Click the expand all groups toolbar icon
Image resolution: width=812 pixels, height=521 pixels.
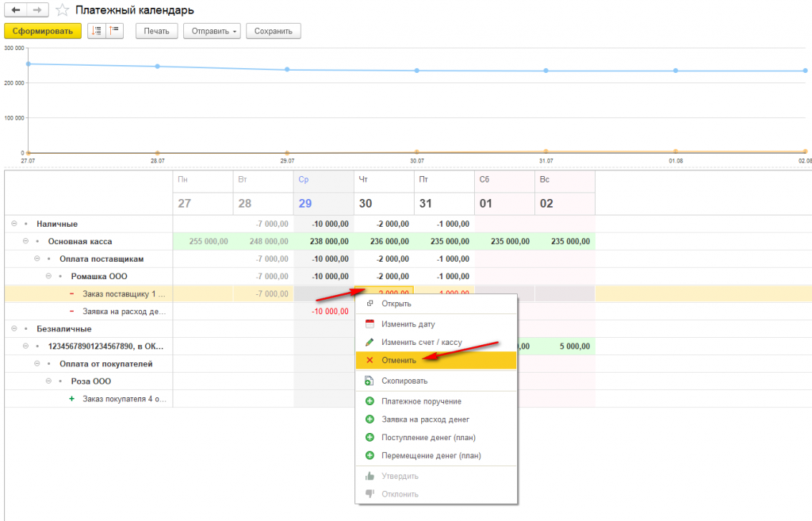coord(97,31)
